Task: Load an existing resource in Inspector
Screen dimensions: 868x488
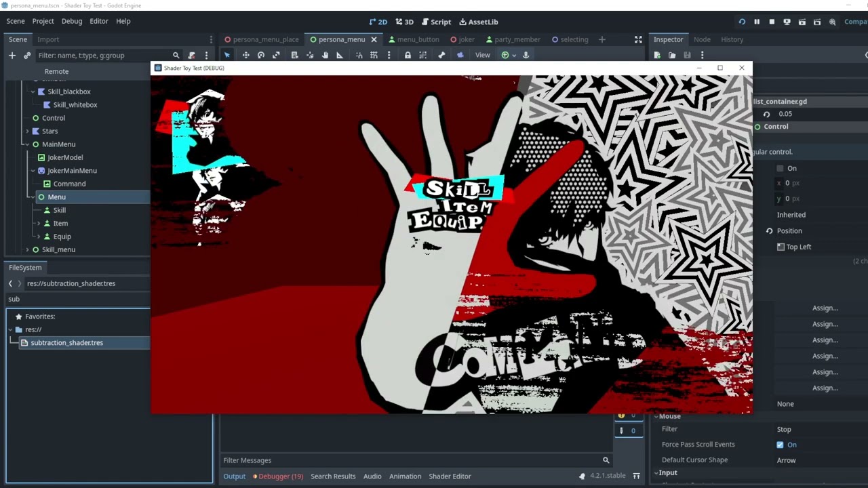Action: [672, 55]
